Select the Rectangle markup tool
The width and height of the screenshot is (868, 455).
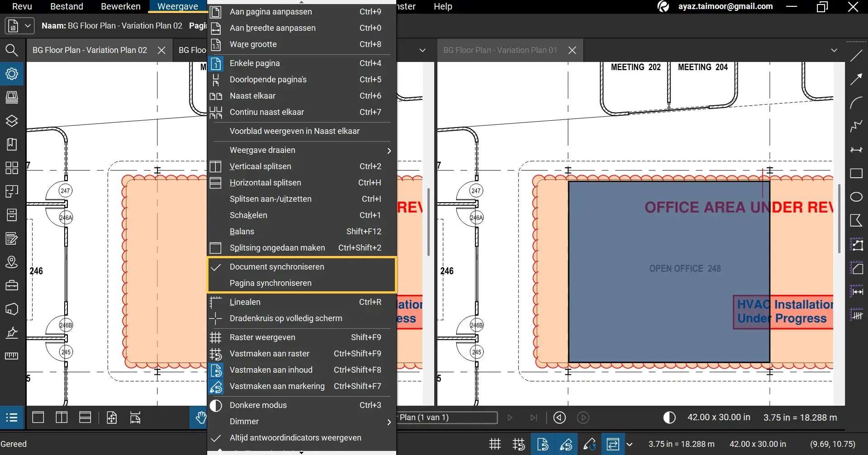856,174
